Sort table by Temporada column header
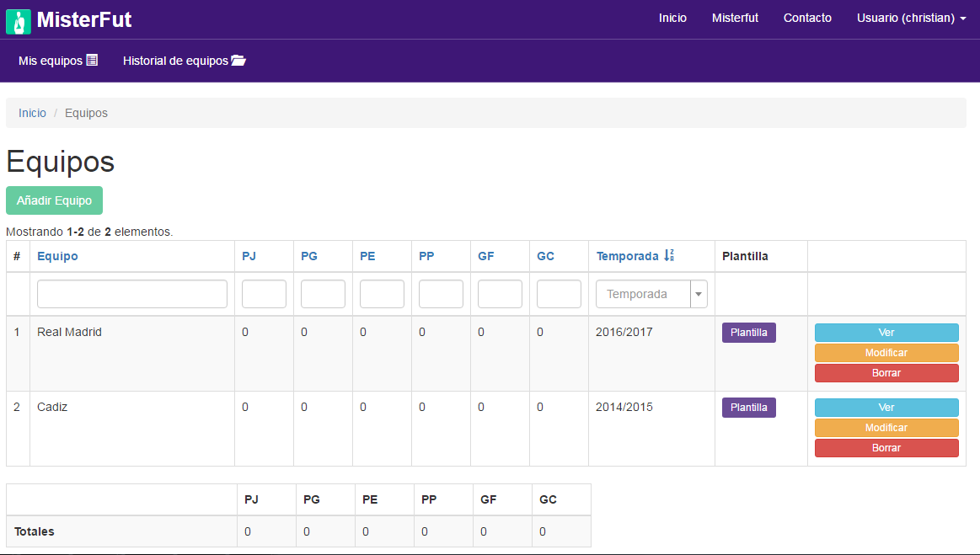The width and height of the screenshot is (980, 555). 628,256
